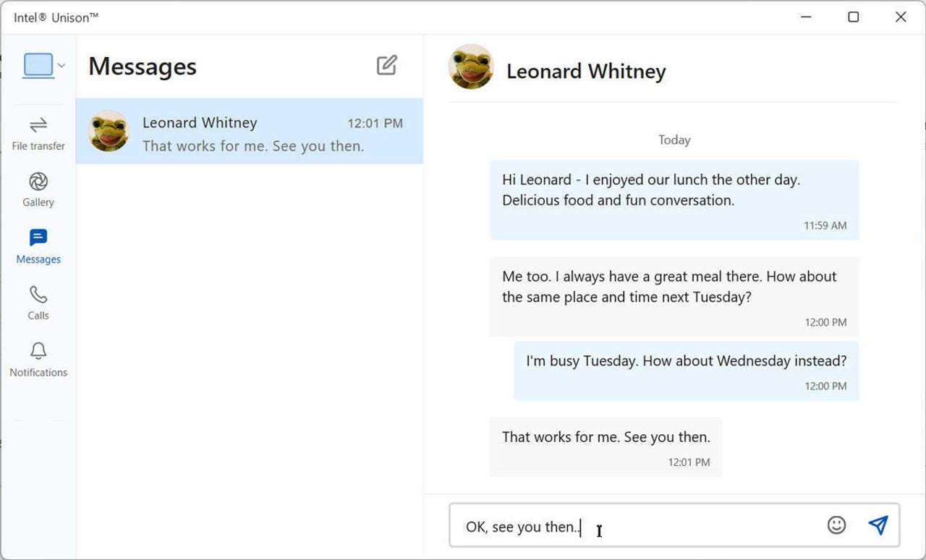Open the emoji picker smiley

coord(836,525)
